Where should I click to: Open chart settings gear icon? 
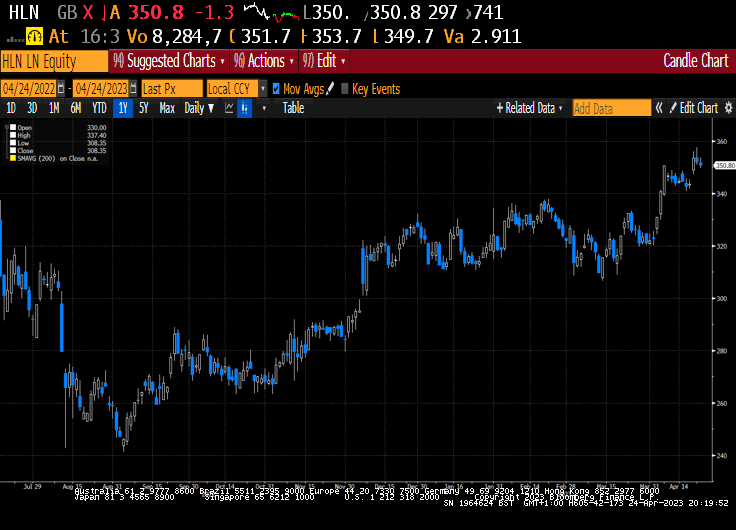(x=728, y=108)
